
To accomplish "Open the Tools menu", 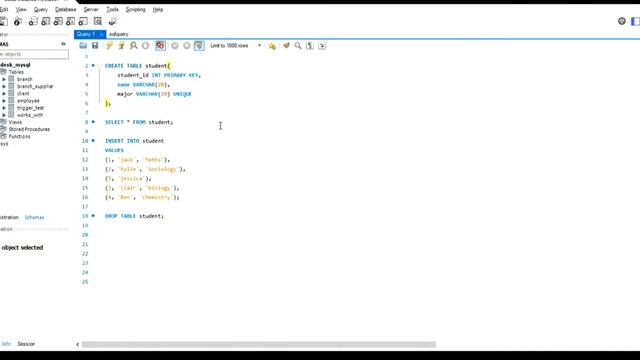I will pos(112,9).
